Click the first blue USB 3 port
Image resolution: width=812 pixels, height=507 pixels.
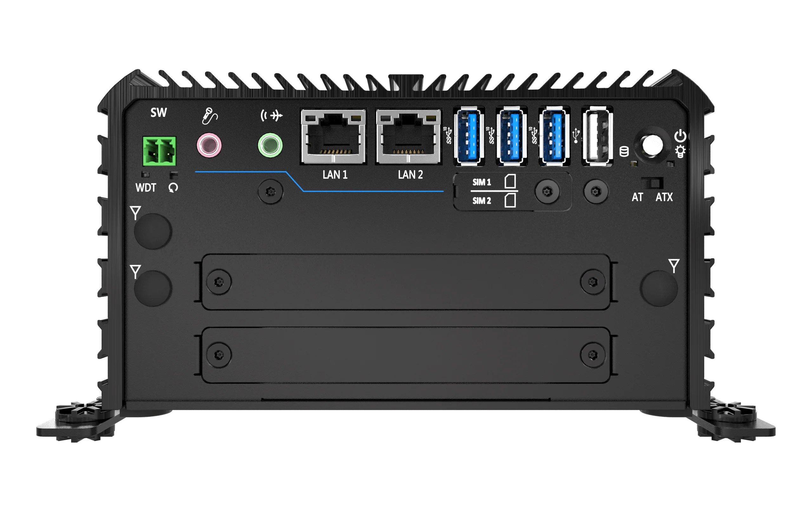coord(469,136)
